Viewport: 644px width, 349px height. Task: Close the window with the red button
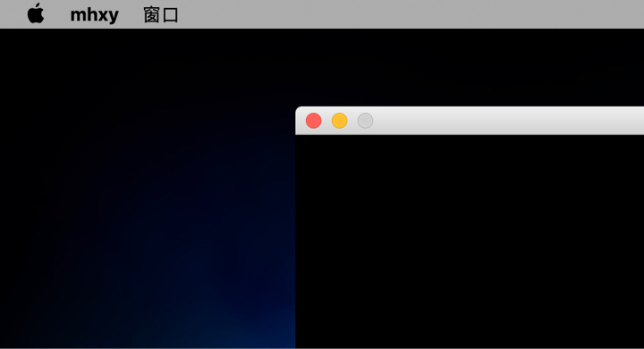(x=313, y=121)
